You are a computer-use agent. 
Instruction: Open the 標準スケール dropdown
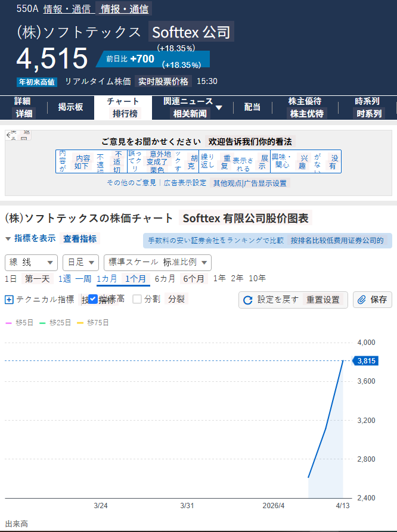tap(157, 262)
